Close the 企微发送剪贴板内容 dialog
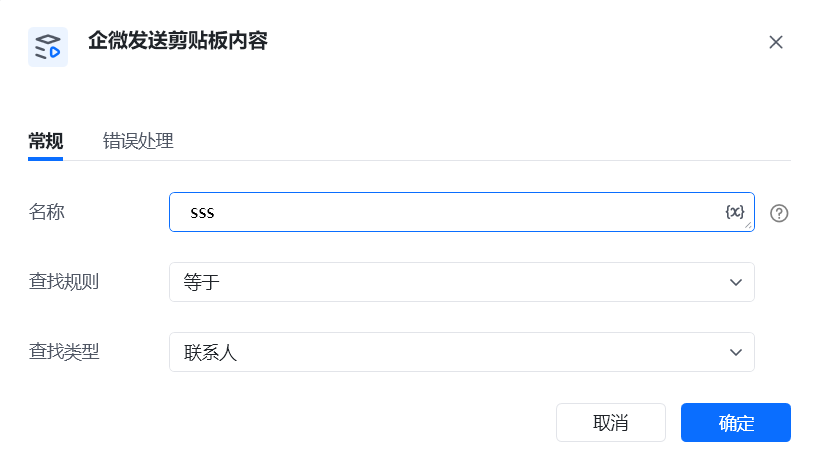The height and width of the screenshot is (466, 814). (x=776, y=42)
